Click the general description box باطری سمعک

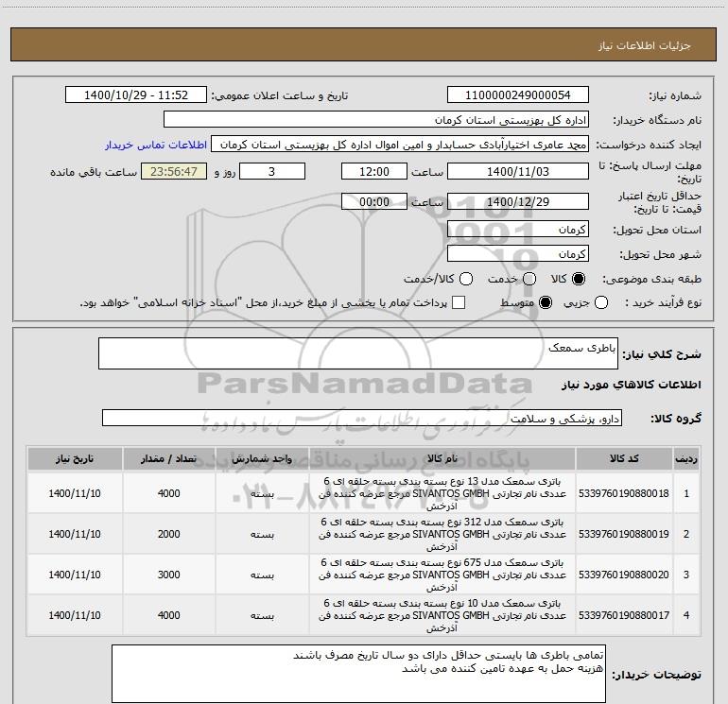pos(358,353)
